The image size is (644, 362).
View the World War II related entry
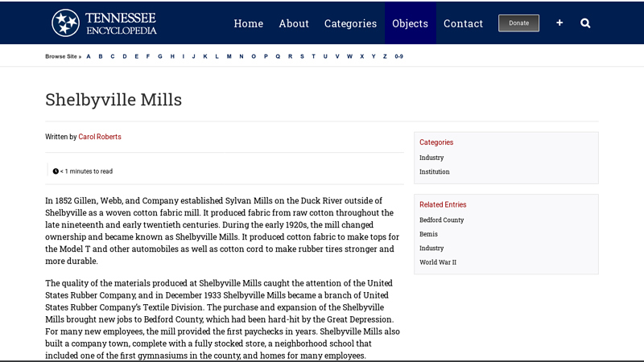(x=437, y=262)
